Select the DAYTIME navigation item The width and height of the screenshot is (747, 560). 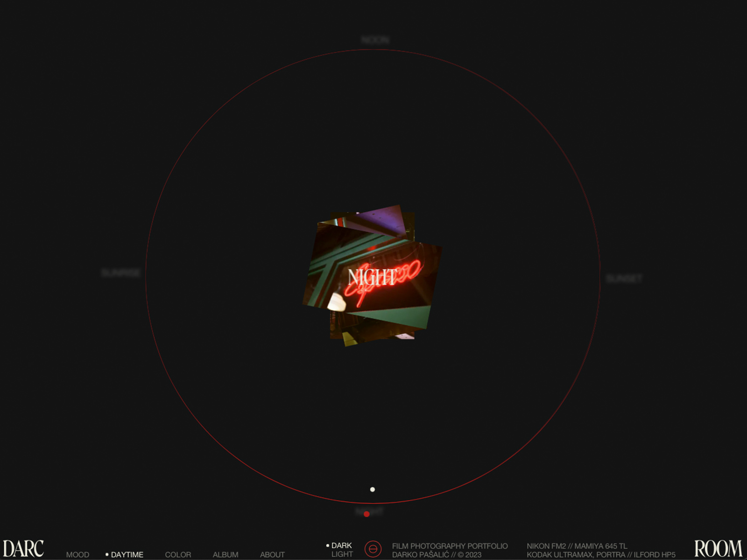(x=127, y=554)
